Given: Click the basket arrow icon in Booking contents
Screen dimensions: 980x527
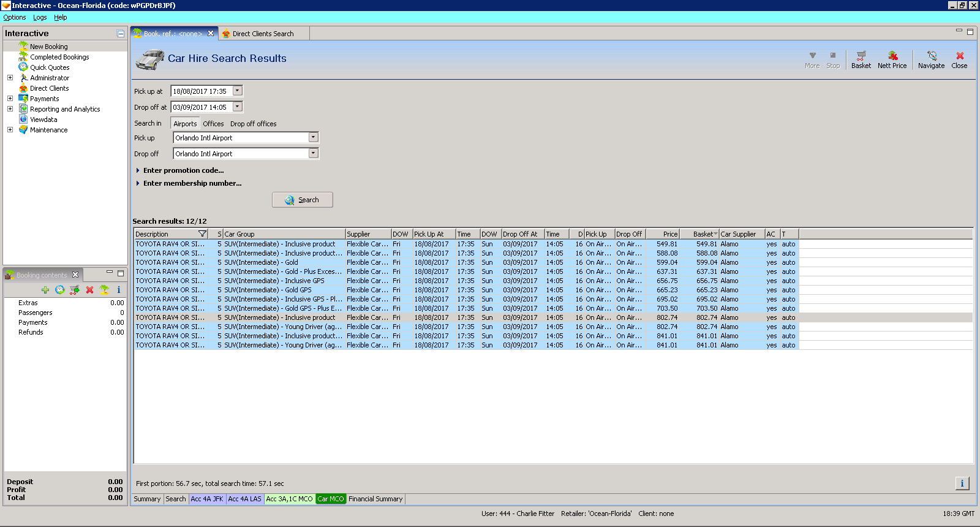Looking at the screenshot, I should click(x=75, y=290).
